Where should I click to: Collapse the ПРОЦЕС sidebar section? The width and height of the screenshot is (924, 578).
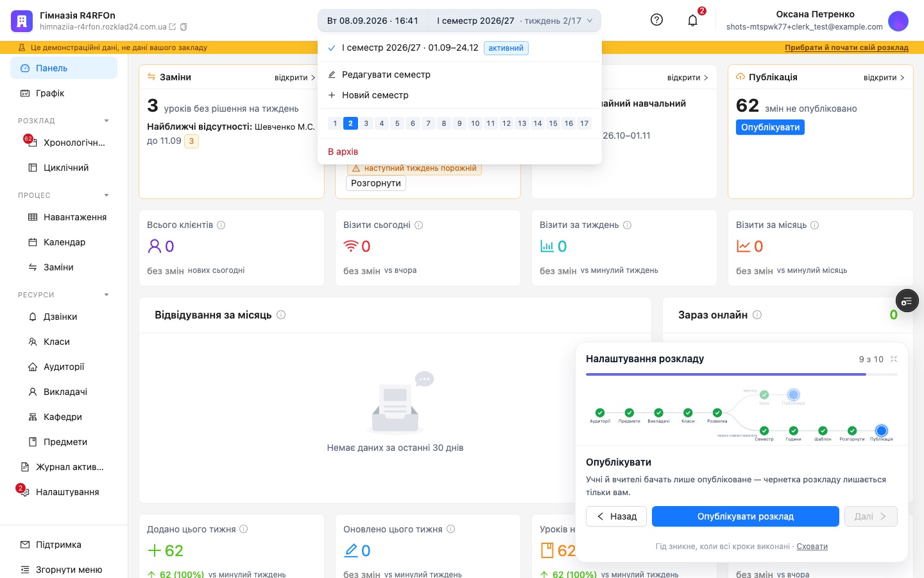(x=107, y=195)
